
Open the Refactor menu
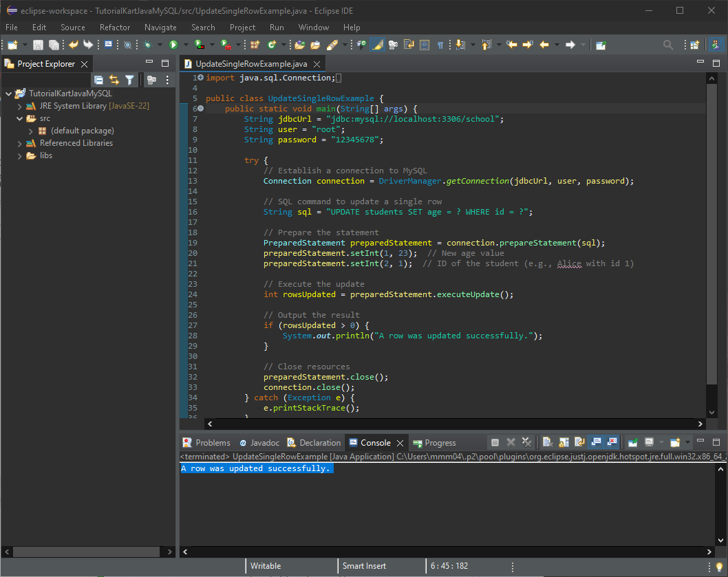[114, 28]
